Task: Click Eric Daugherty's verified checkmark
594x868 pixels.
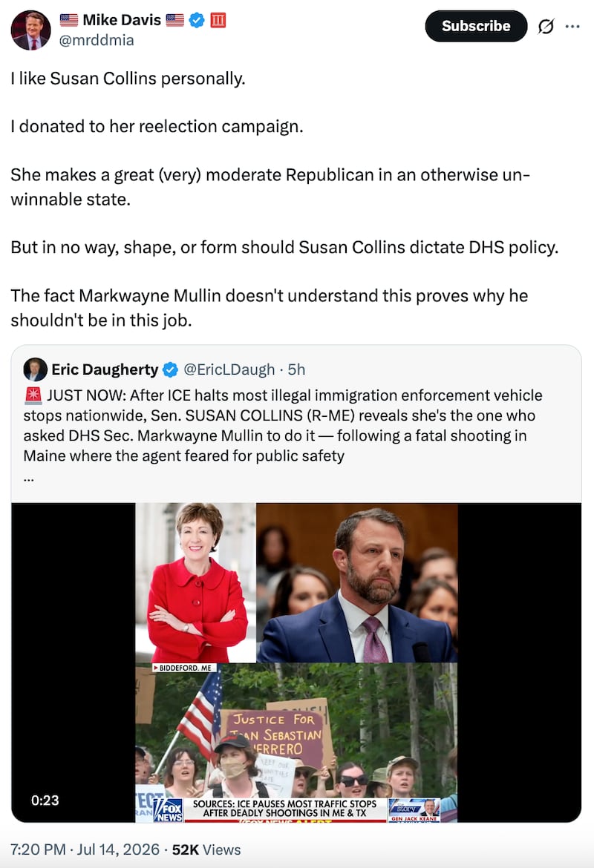Action: click(x=171, y=369)
